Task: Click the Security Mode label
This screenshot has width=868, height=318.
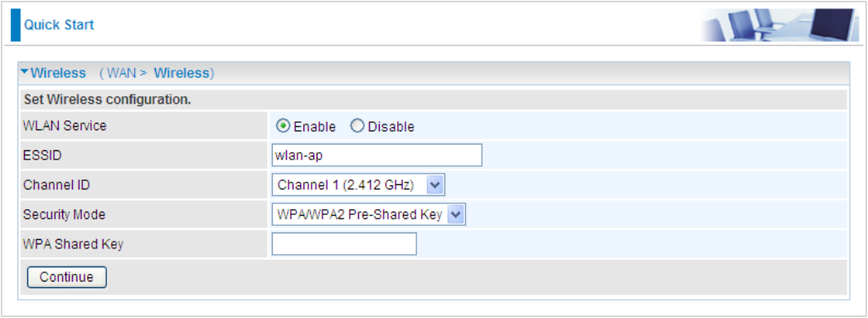Action: tap(64, 215)
